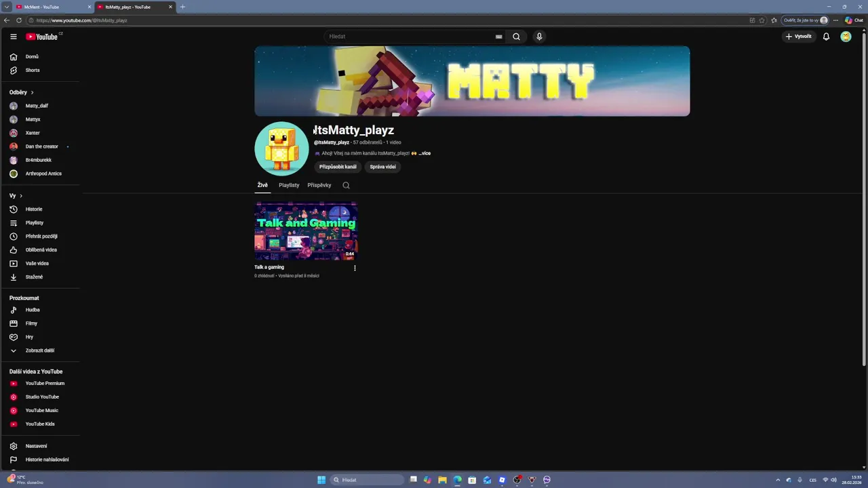The width and height of the screenshot is (868, 488).
Task: Open the account avatar menu
Action: click(x=846, y=37)
